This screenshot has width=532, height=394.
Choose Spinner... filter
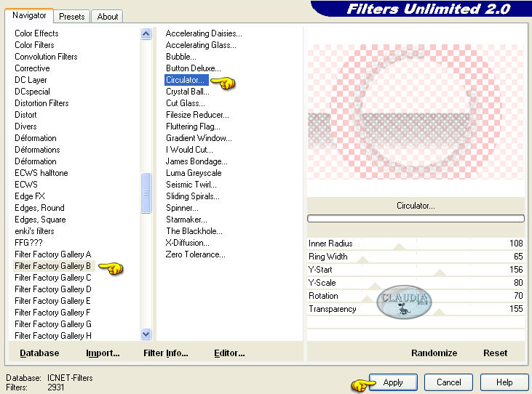click(x=182, y=208)
